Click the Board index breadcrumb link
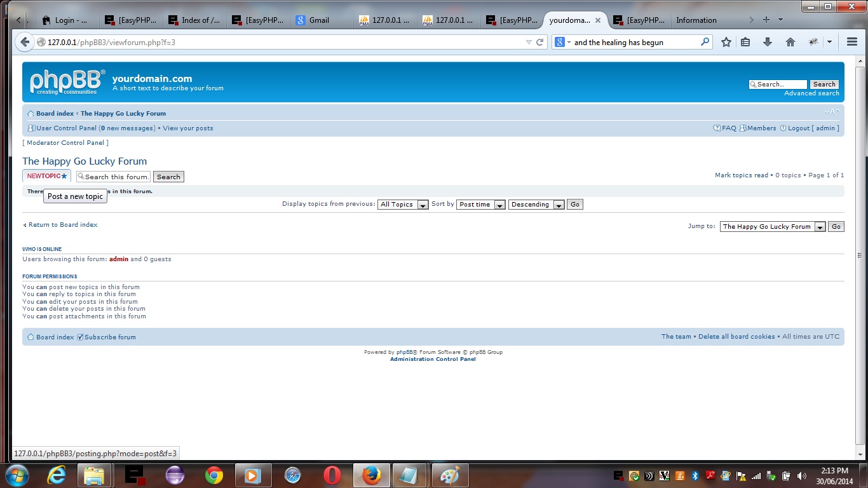This screenshot has width=868, height=488. click(55, 114)
